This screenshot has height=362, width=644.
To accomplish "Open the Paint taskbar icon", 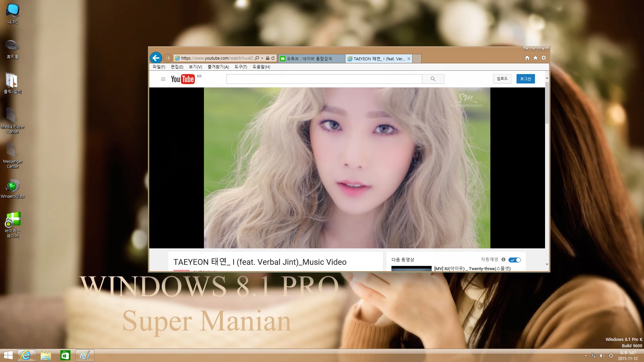I will tap(85, 355).
